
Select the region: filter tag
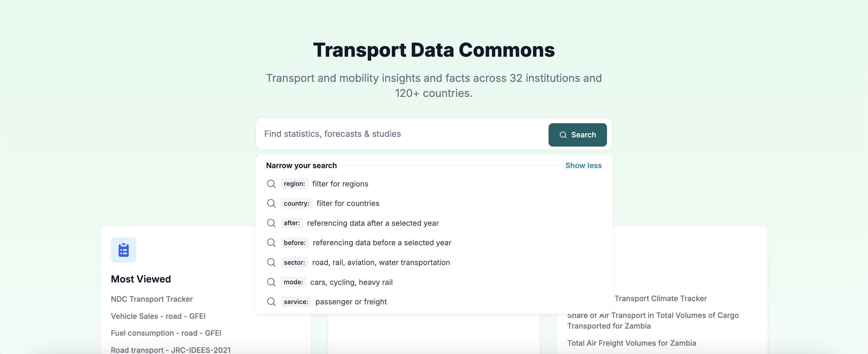(x=294, y=184)
